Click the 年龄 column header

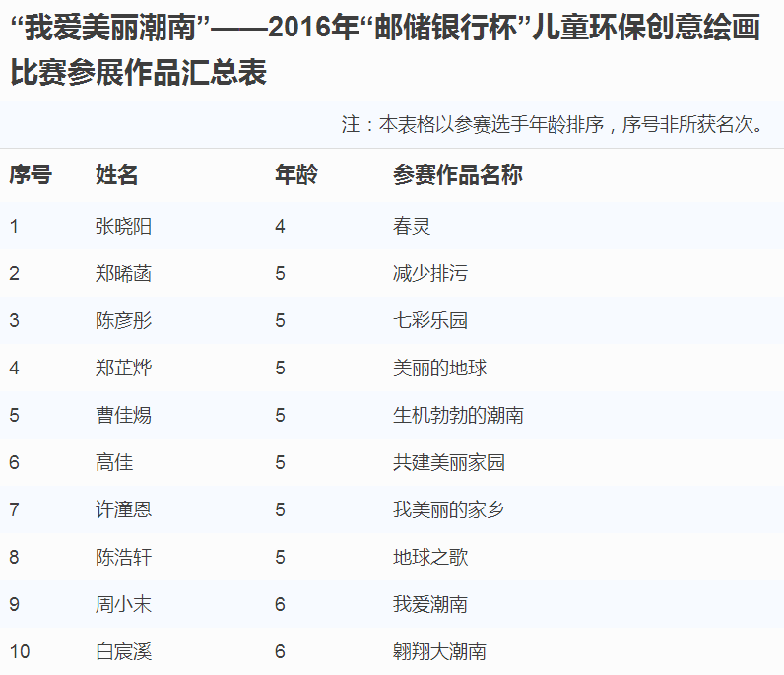[295, 175]
